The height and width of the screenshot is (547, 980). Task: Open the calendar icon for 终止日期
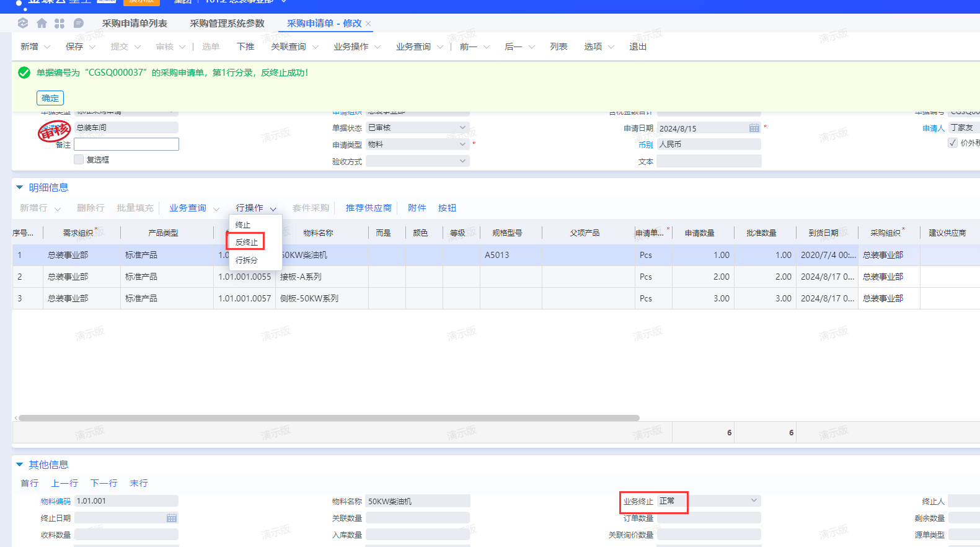tap(172, 518)
